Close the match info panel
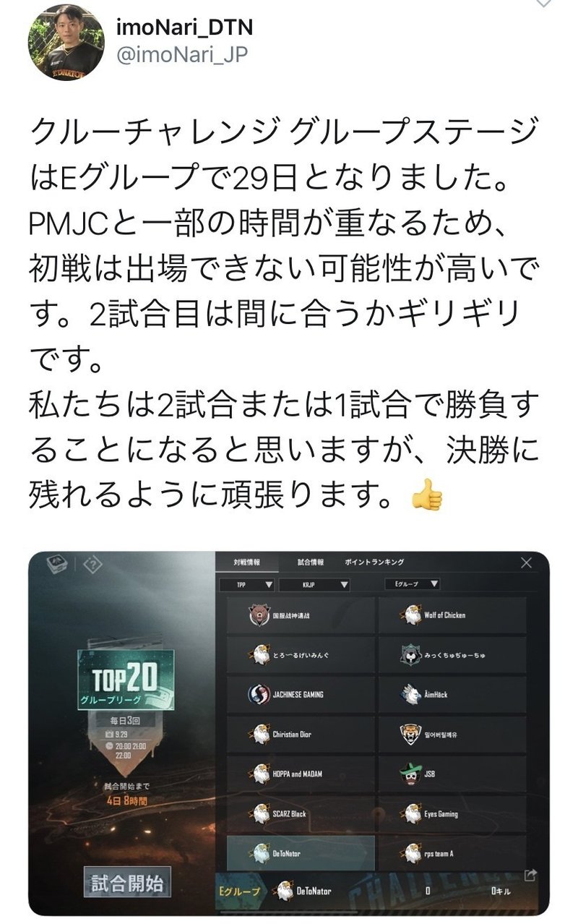The height and width of the screenshot is (924, 578). (526, 562)
